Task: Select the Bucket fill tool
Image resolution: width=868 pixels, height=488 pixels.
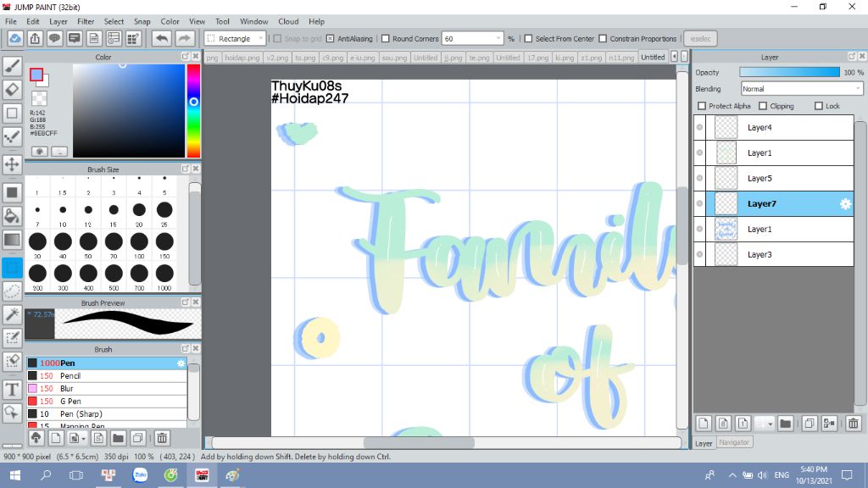Action: [x=12, y=216]
